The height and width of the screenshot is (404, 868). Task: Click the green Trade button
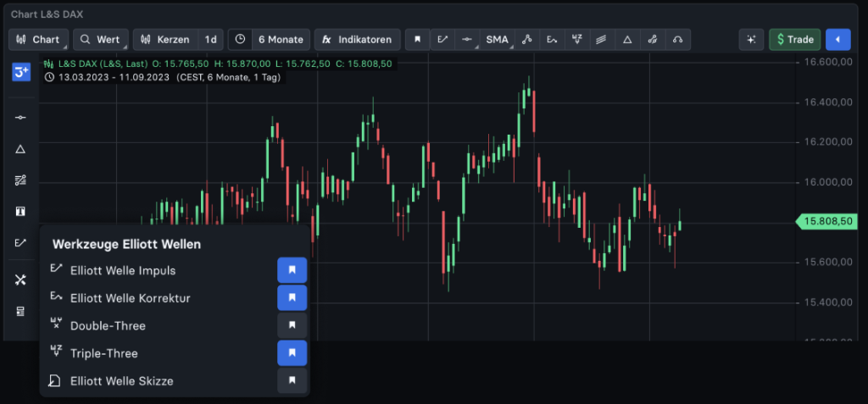[x=794, y=40]
